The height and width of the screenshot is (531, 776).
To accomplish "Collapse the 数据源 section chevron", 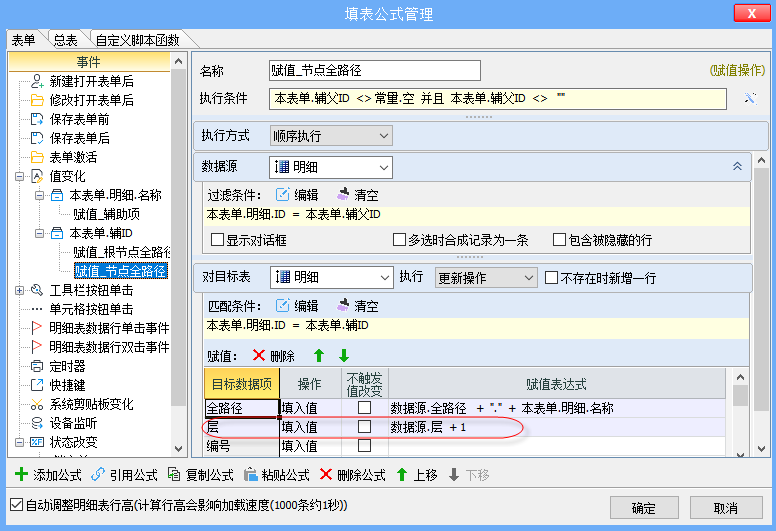I will [737, 166].
